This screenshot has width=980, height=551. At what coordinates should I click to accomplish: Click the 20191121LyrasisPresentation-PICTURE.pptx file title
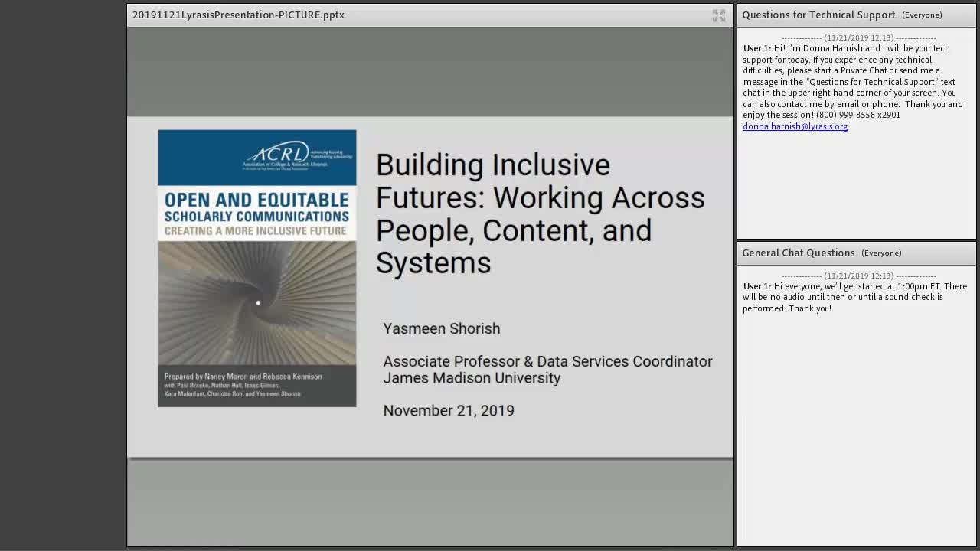pyautogui.click(x=238, y=15)
